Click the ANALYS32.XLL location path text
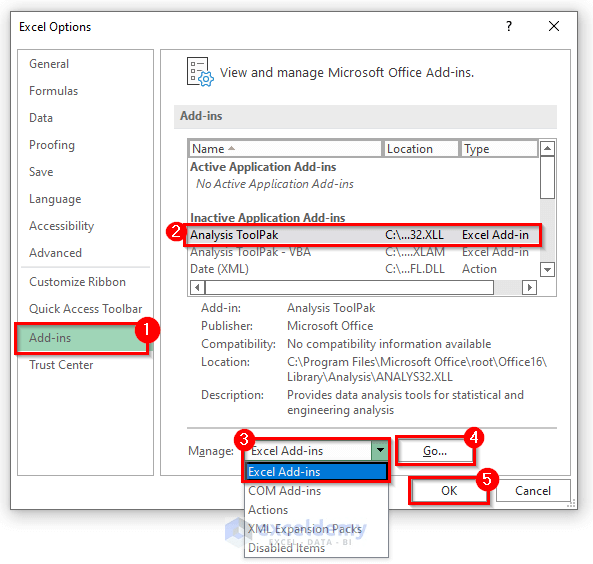593x564 pixels. [x=417, y=369]
